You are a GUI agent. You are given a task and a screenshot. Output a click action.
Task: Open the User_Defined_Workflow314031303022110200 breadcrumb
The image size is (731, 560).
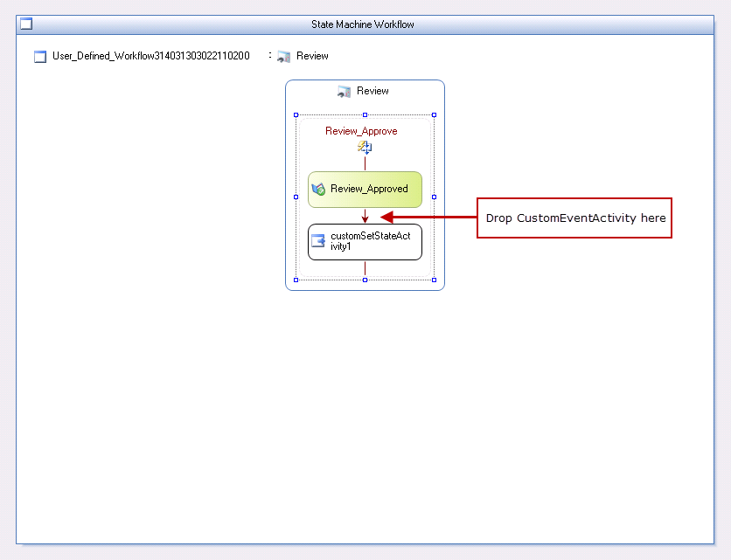[151, 56]
